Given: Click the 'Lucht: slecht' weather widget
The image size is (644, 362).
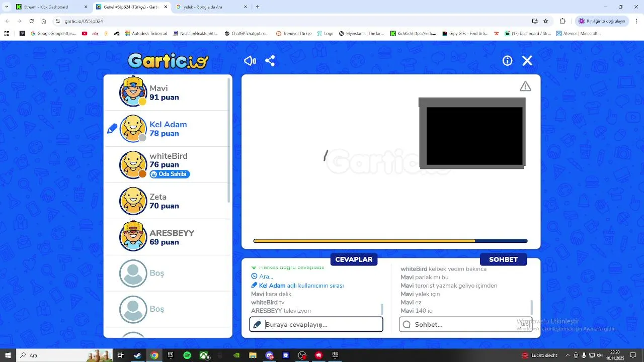Looking at the screenshot, I should 539,355.
